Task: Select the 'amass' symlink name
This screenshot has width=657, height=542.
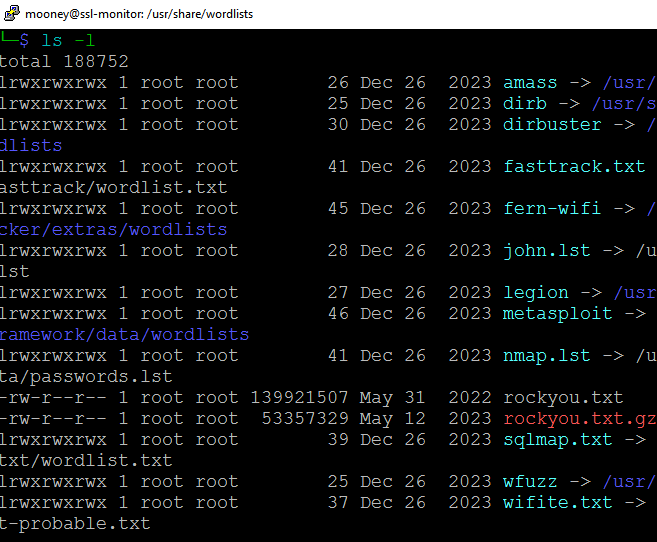Action: pos(530,83)
